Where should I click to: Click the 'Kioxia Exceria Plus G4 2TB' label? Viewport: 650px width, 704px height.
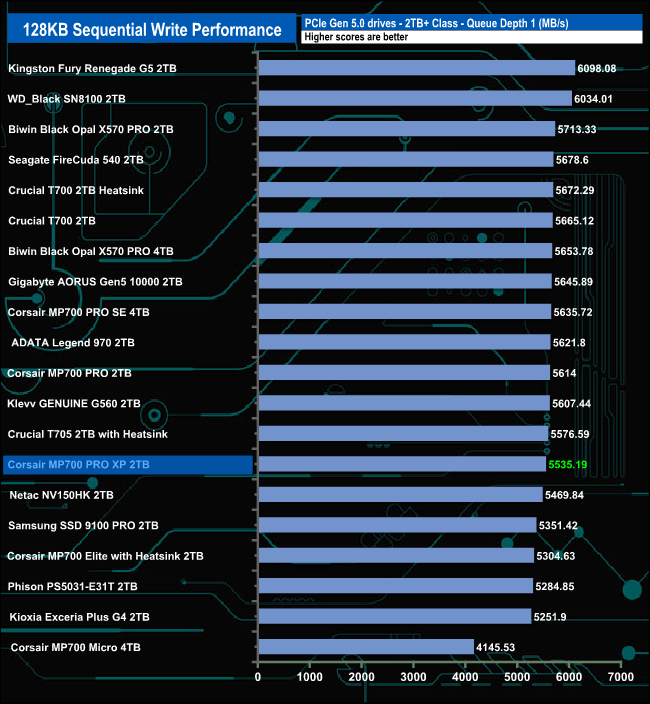79,617
